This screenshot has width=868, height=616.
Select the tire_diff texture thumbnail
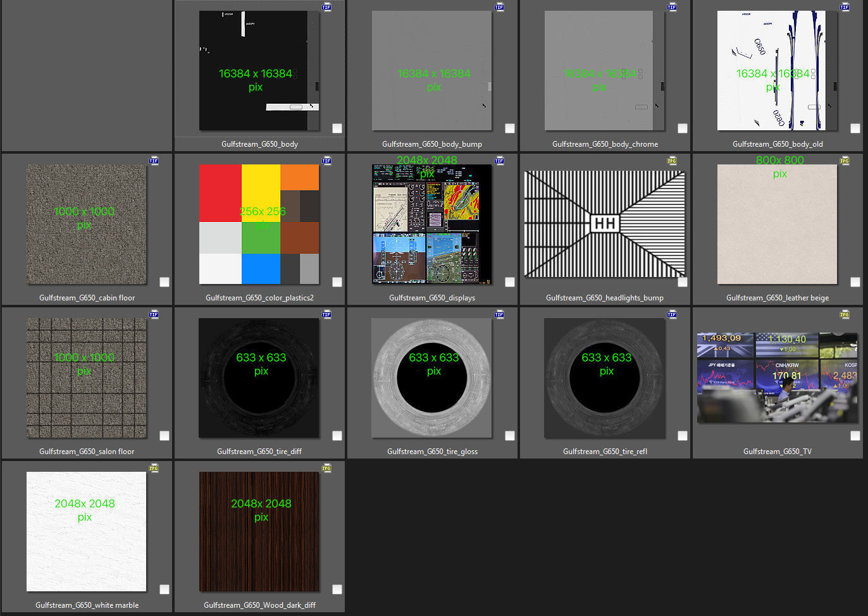[x=259, y=378]
